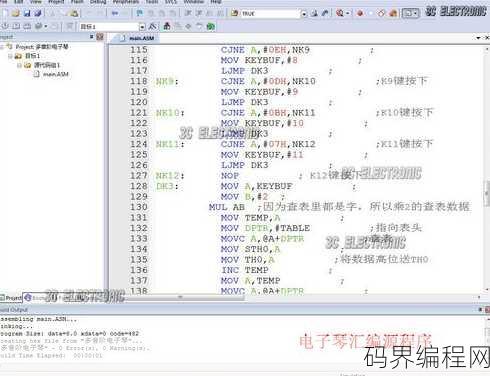The image size is (490, 376).
Task: Open the Flash menu
Action: (x=77, y=2)
